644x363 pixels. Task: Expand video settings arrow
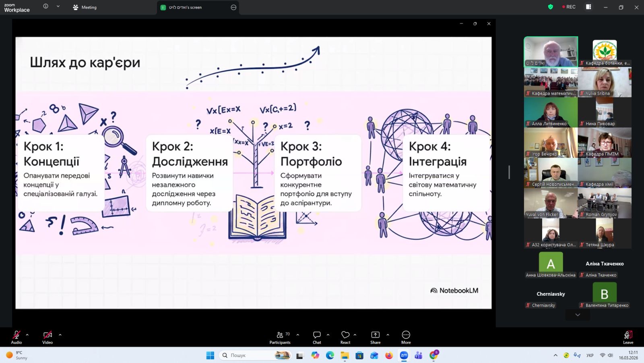click(x=60, y=335)
